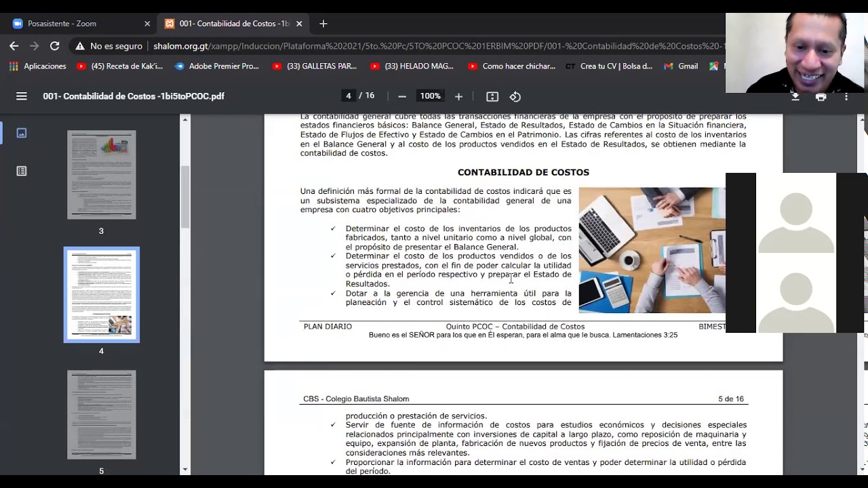Image resolution: width=868 pixels, height=488 pixels.
Task: Open bookmark (33) HELADO MAG...
Action: pos(412,66)
